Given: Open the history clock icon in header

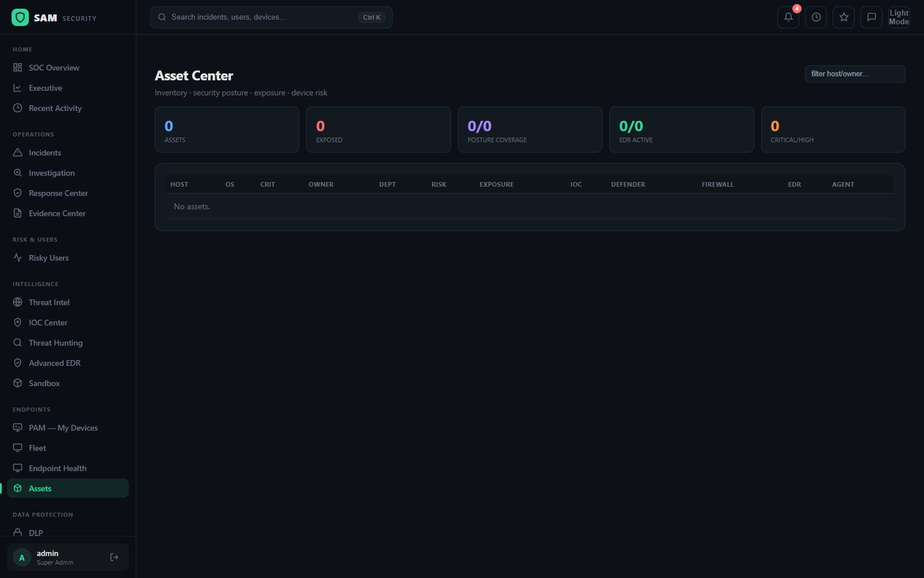Looking at the screenshot, I should [816, 17].
